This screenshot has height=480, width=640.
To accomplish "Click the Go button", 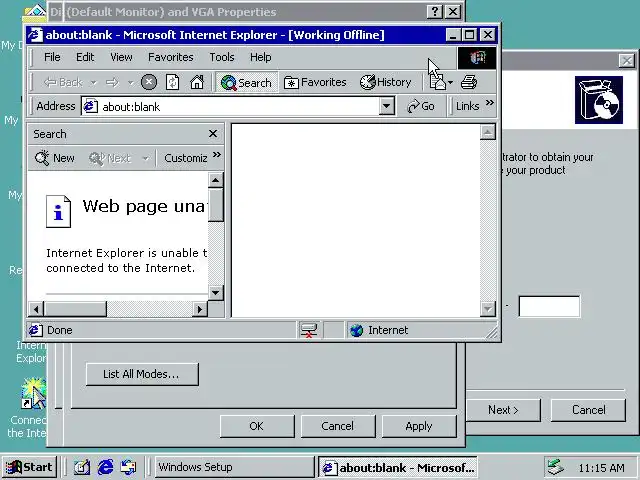I will pyautogui.click(x=420, y=107).
